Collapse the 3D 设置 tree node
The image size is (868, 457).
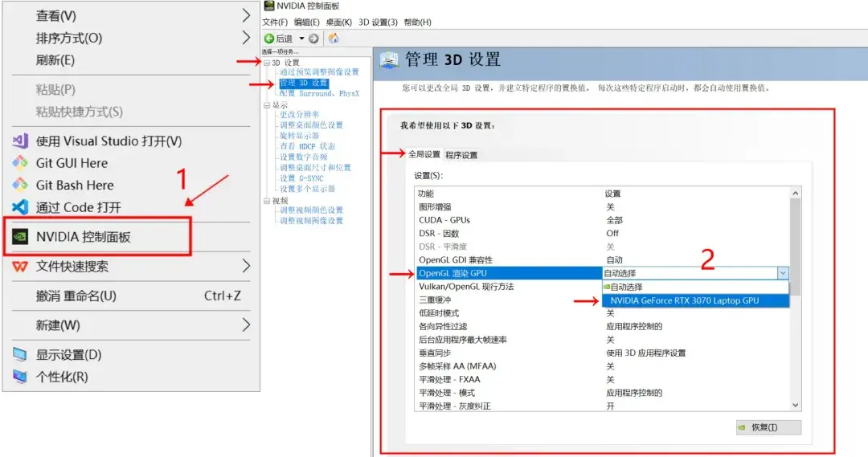coord(267,63)
